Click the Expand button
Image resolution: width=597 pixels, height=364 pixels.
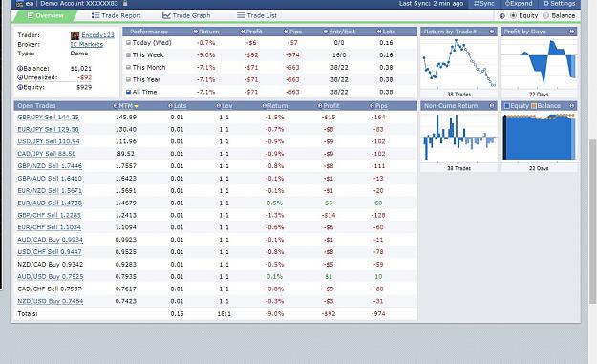pos(519,4)
